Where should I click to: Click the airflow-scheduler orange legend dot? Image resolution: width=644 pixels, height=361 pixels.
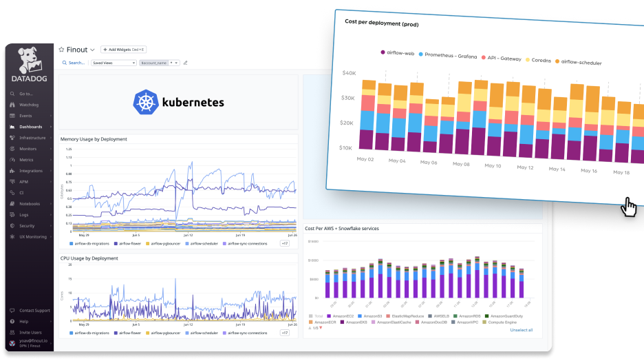pyautogui.click(x=557, y=61)
